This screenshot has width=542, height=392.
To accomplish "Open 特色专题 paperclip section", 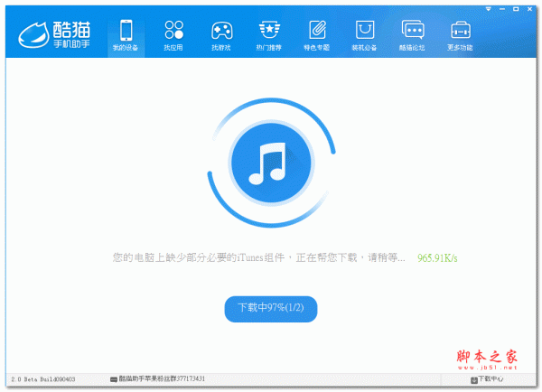I will [317, 35].
